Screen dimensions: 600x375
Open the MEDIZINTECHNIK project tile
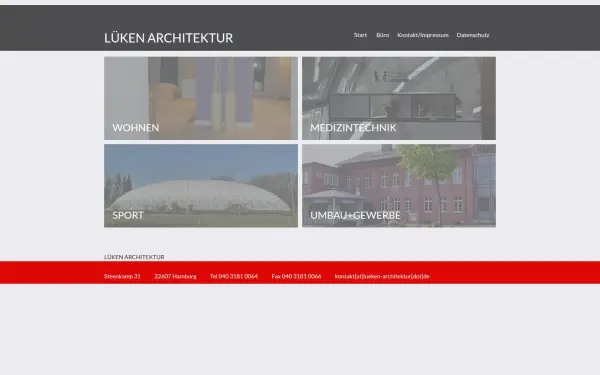click(x=399, y=98)
